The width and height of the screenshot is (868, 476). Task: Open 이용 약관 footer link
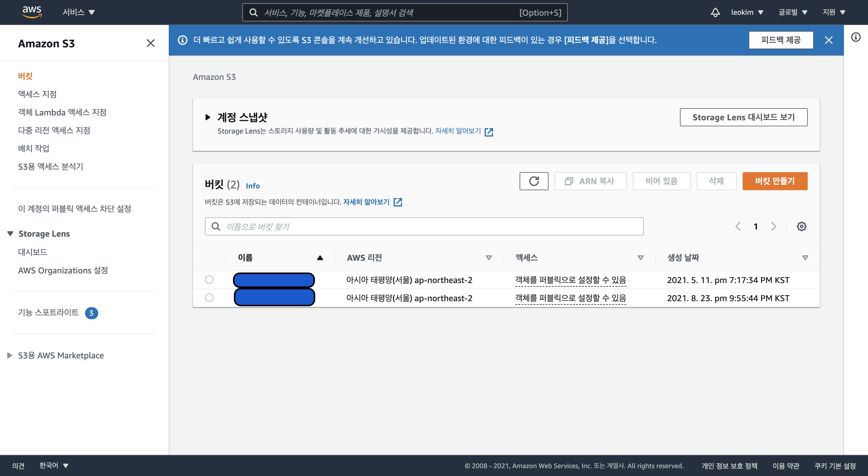click(x=786, y=465)
